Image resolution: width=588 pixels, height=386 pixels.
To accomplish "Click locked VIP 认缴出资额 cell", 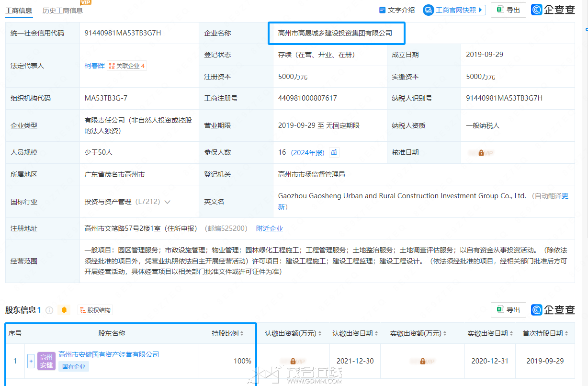I will [x=292, y=361].
